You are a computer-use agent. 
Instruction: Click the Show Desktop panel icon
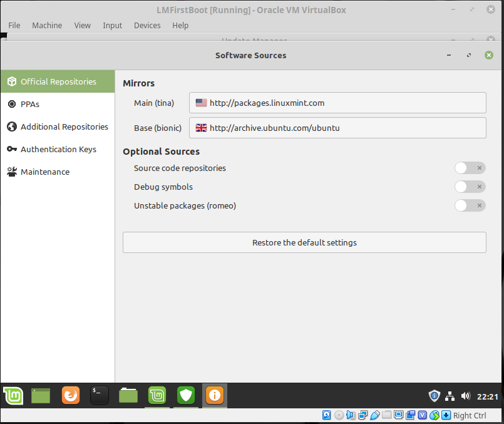(41, 395)
